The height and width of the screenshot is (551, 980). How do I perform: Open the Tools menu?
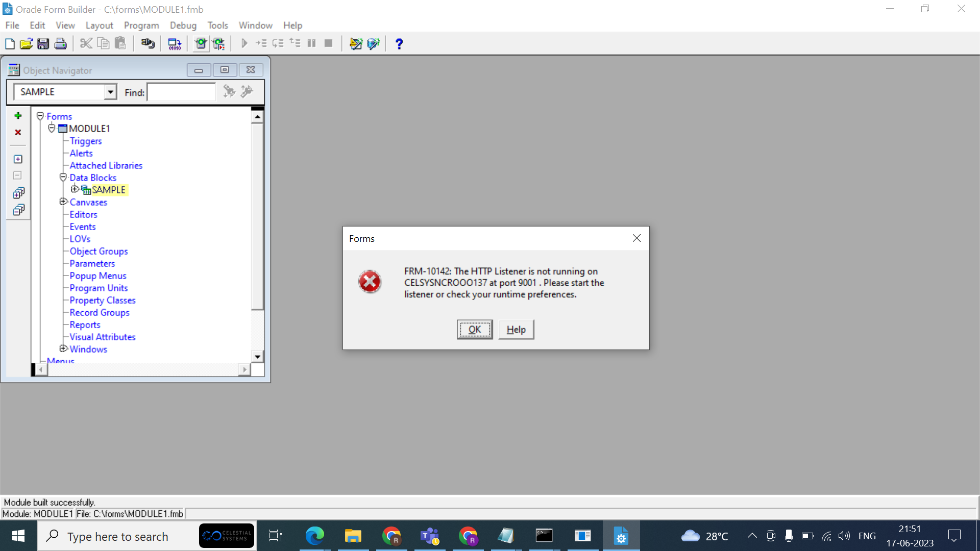[218, 26]
